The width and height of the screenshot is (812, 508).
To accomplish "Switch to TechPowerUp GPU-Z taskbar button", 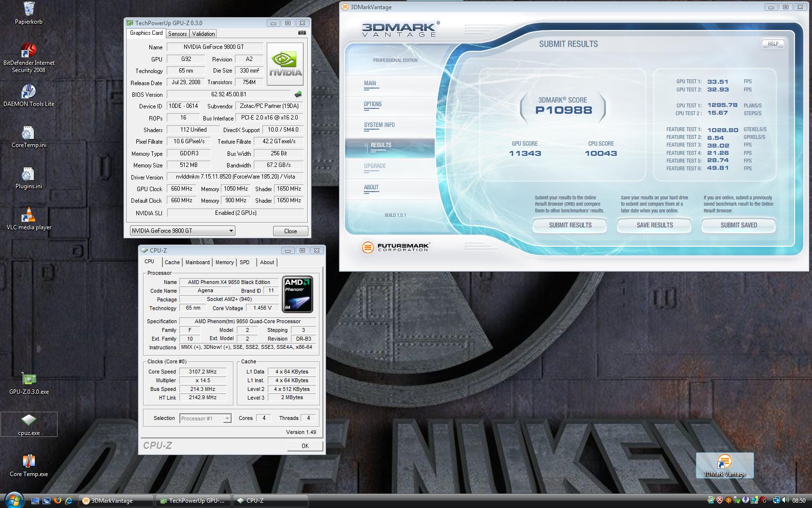I will coord(193,501).
